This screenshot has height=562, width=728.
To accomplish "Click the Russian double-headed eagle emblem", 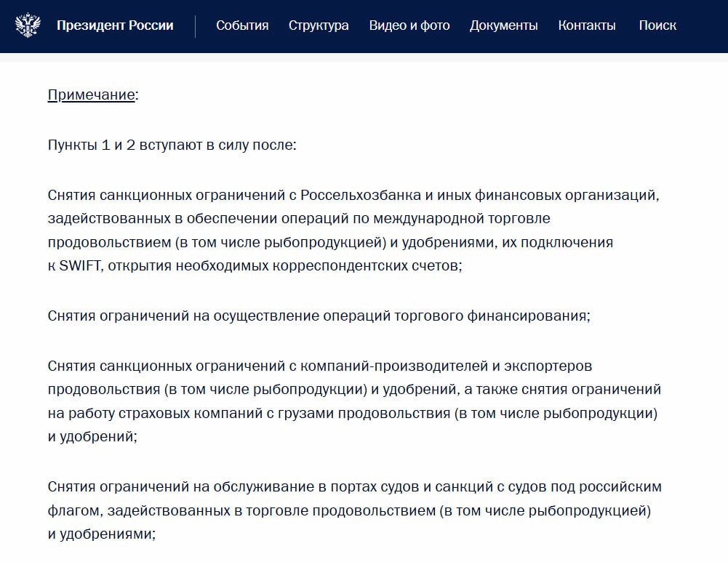I will 28,26.
